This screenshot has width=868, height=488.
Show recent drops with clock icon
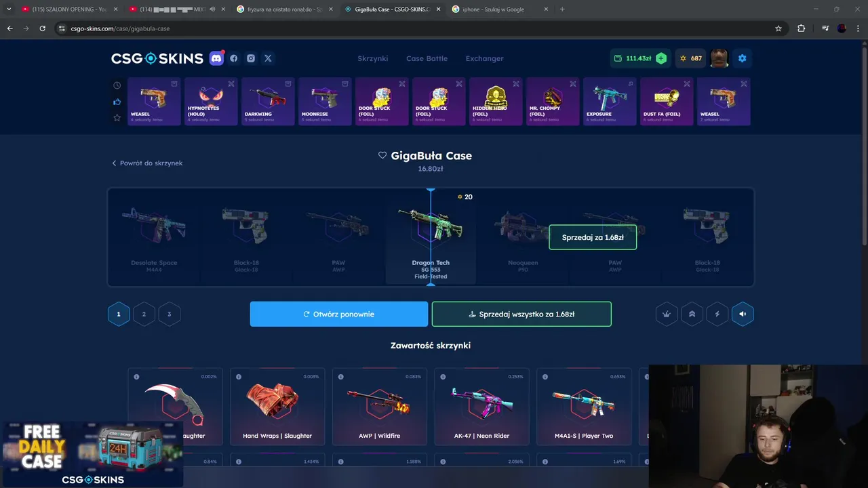pos(117,85)
